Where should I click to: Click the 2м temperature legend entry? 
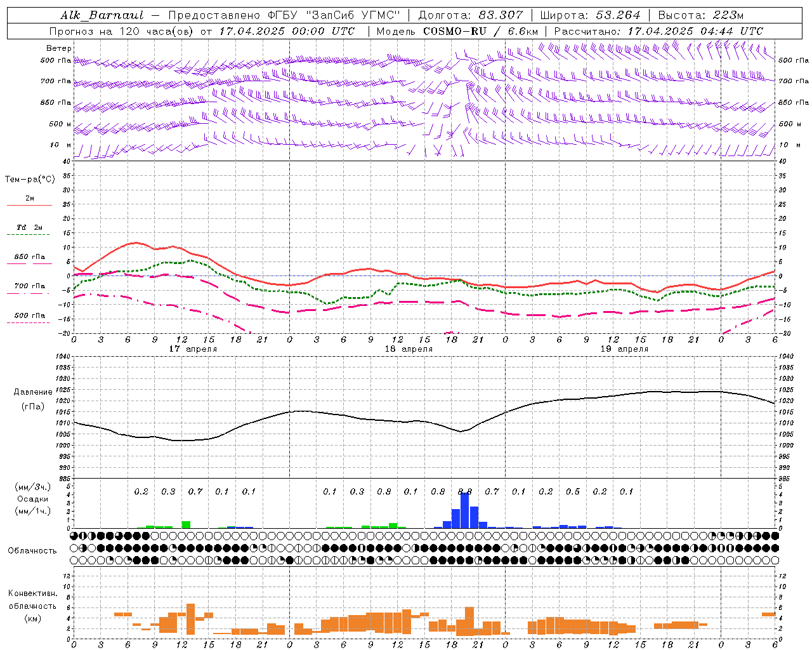point(30,199)
